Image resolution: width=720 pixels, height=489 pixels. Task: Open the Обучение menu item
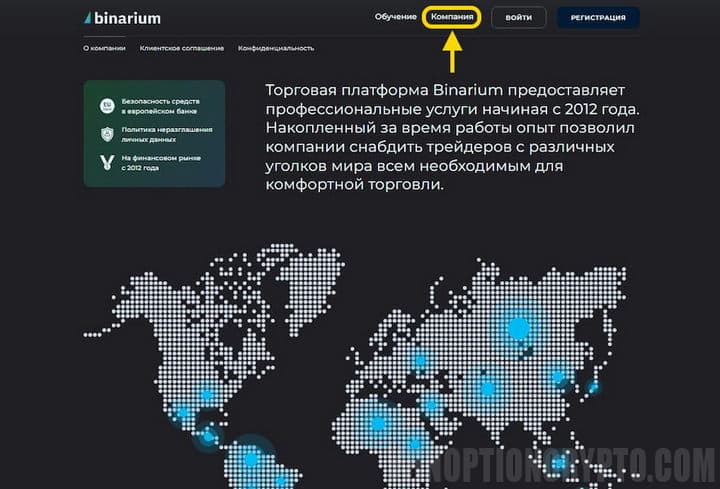pyautogui.click(x=395, y=17)
